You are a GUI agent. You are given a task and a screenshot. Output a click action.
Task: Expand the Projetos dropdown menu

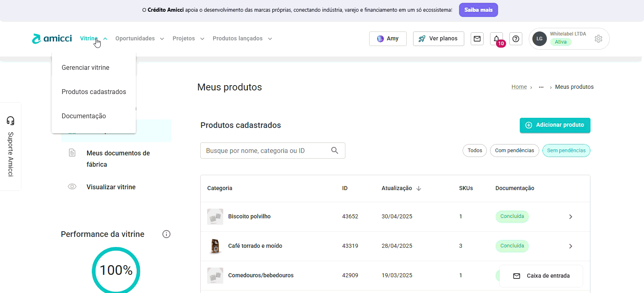[x=188, y=38]
